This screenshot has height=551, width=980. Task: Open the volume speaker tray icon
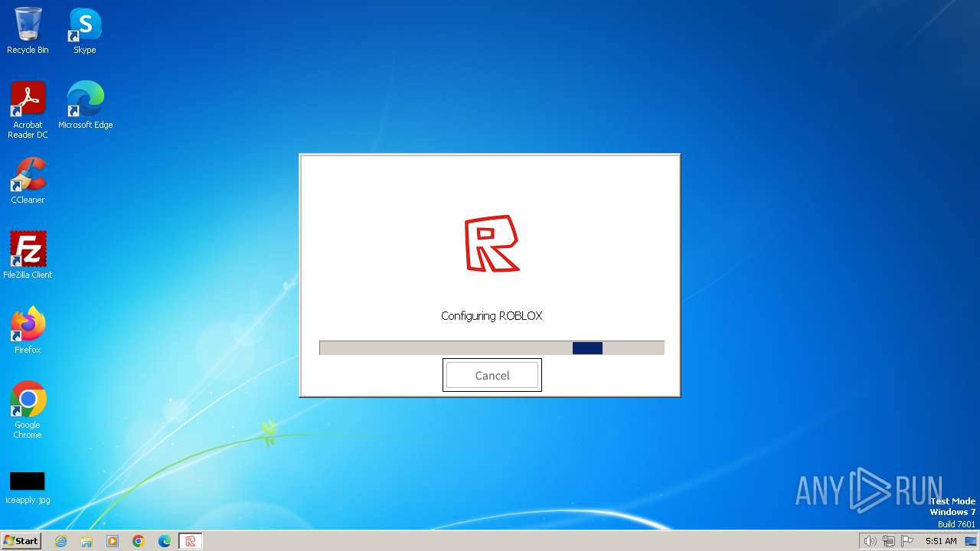coord(870,541)
